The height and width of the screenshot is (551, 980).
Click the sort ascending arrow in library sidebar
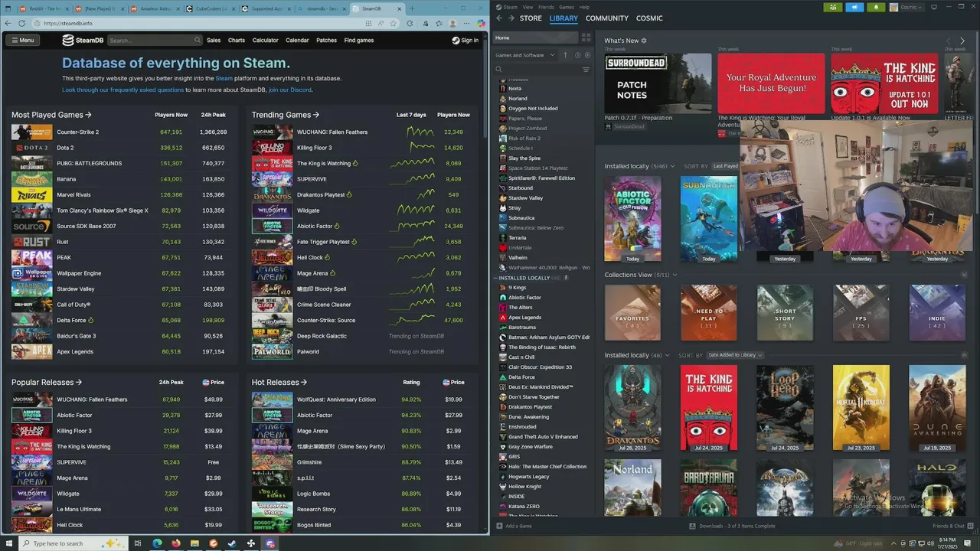[x=565, y=55]
